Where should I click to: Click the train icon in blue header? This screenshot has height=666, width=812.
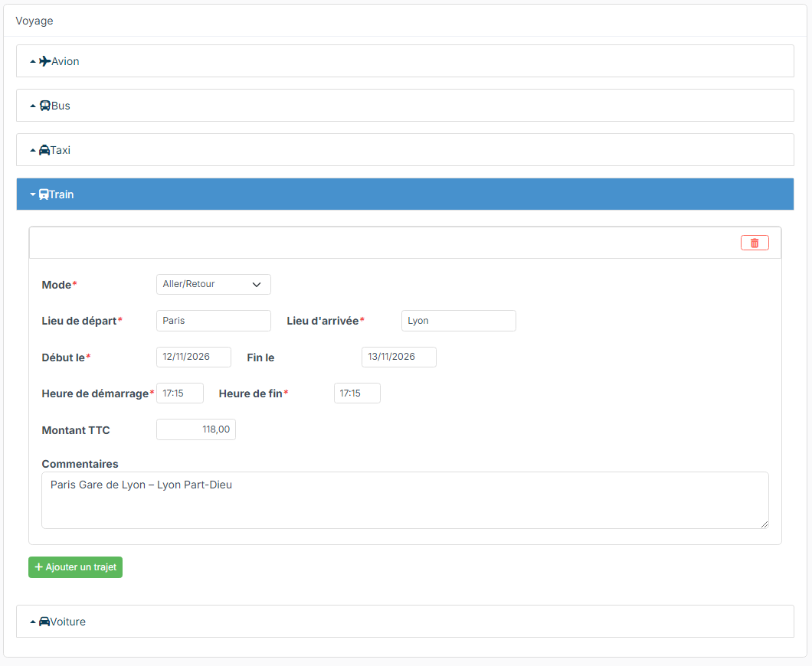44,194
